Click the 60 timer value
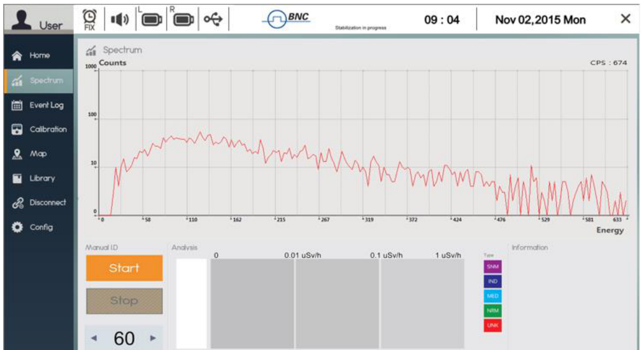This screenshot has width=644, height=350. [124, 339]
